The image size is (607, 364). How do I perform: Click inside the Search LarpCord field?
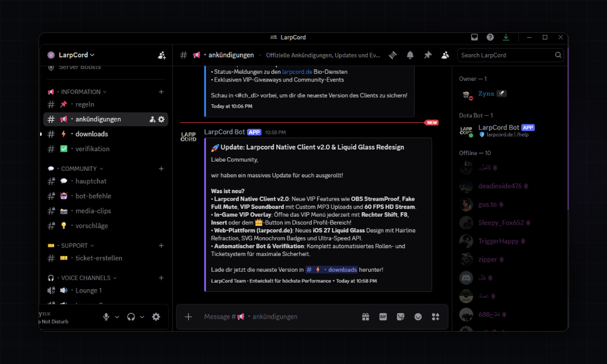tap(510, 55)
